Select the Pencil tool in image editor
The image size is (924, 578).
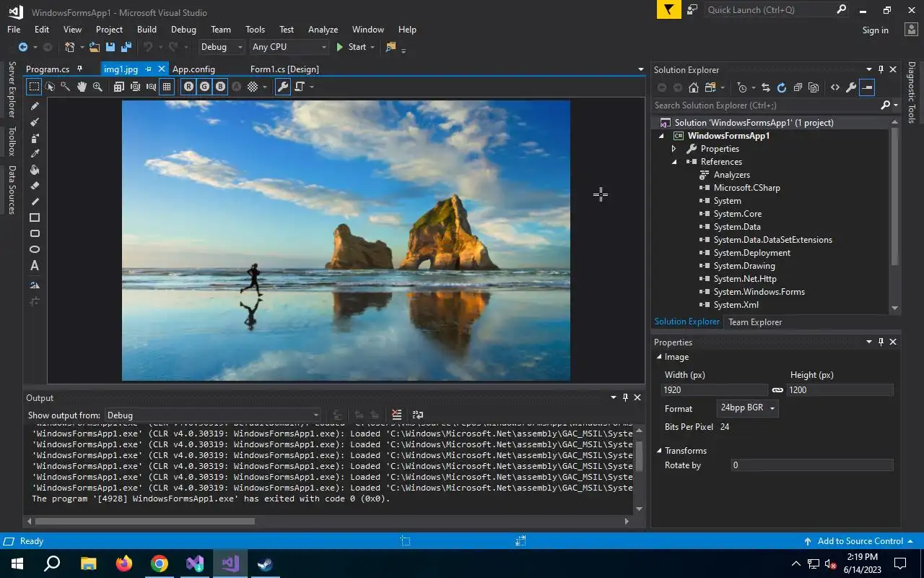click(35, 106)
